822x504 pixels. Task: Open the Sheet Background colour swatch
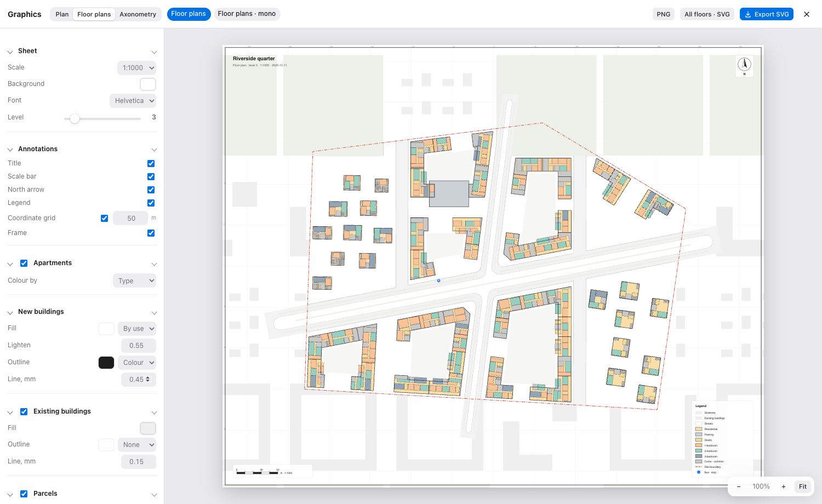tap(148, 84)
